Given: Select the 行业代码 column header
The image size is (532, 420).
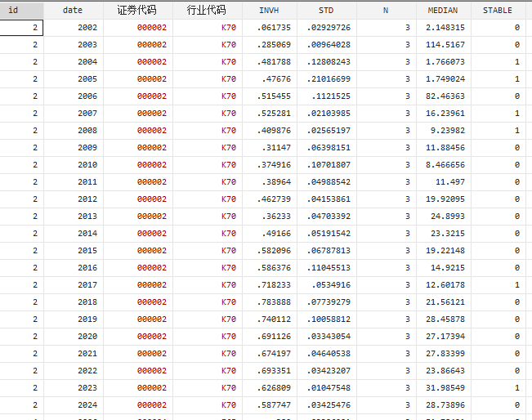Looking at the screenshot, I should (x=207, y=11).
